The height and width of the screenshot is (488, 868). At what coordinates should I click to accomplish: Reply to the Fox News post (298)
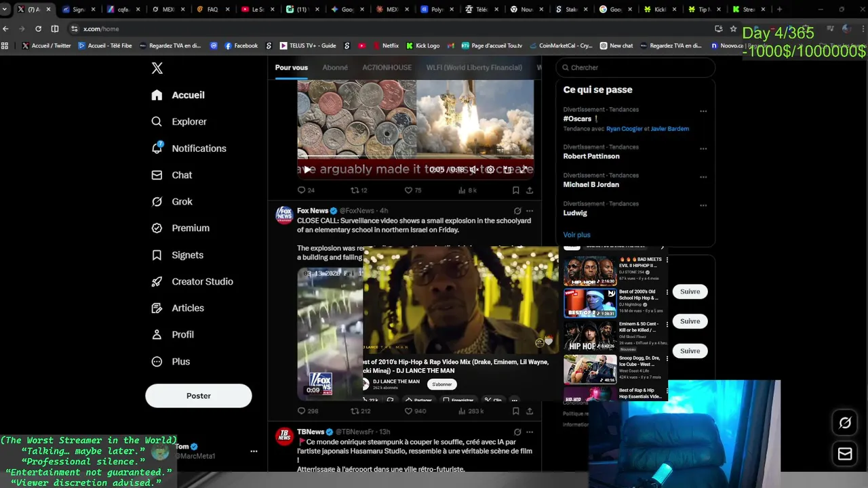click(x=308, y=411)
